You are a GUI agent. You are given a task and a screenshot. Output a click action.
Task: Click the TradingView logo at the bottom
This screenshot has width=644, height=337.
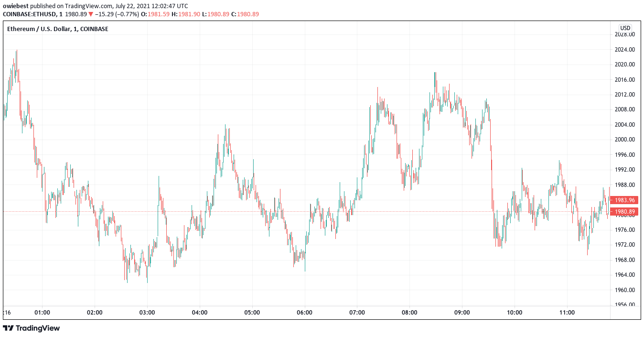coord(32,328)
